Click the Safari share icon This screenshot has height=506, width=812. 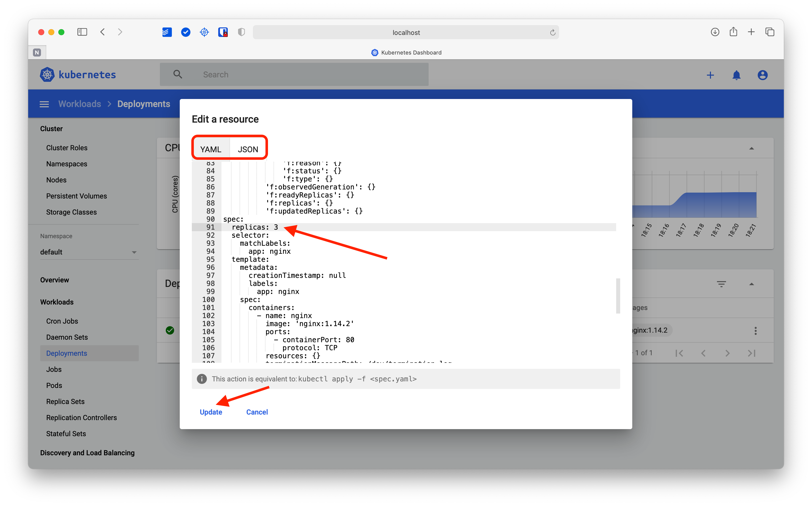tap(733, 32)
